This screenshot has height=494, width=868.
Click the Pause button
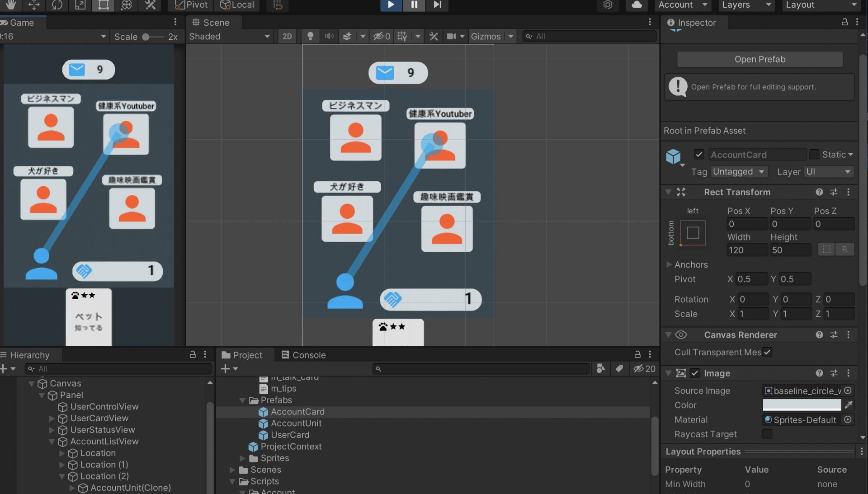[414, 5]
